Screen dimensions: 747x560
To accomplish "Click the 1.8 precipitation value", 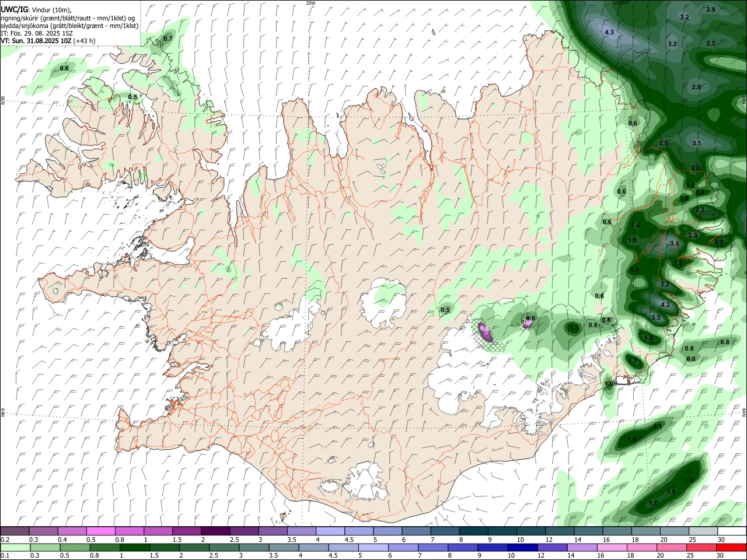I will (x=632, y=240).
